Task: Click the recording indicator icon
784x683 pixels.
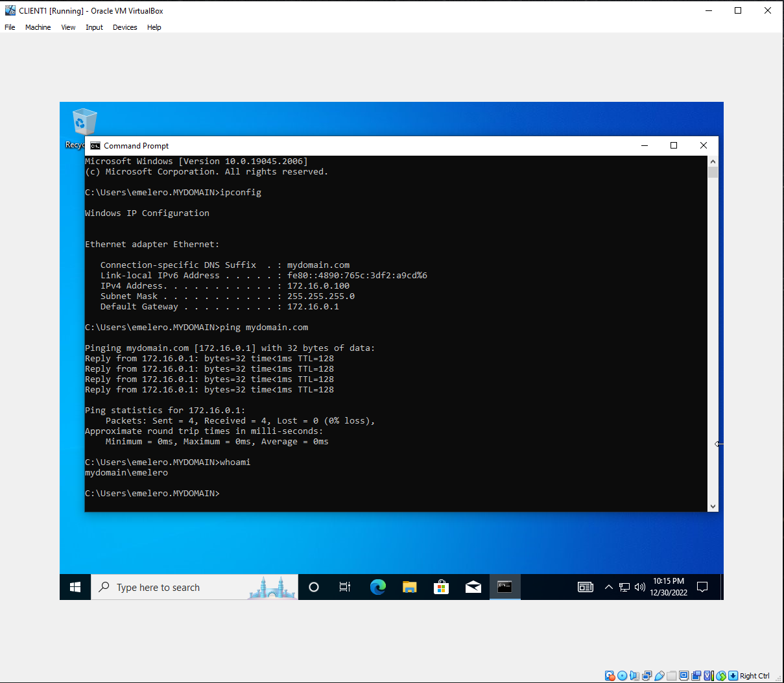Action: [696, 676]
